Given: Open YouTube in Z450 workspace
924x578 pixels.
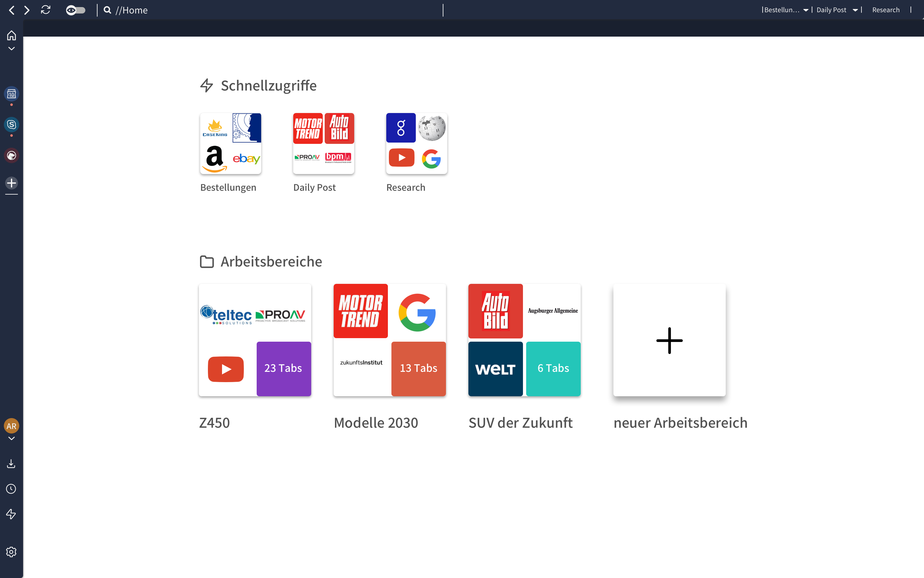Looking at the screenshot, I should [x=226, y=369].
